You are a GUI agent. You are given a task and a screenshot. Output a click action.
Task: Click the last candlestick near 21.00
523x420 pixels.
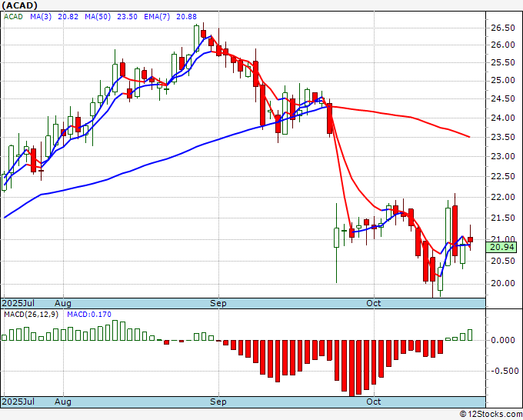tap(470, 239)
